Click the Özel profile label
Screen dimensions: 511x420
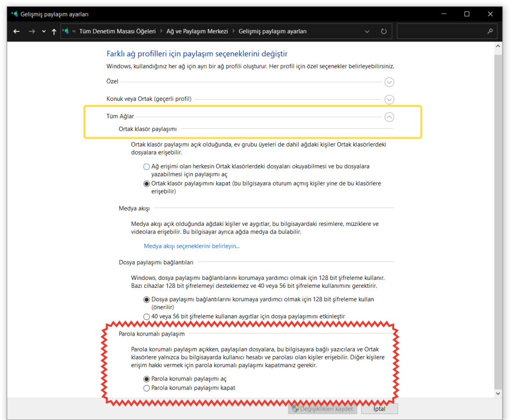tap(112, 81)
